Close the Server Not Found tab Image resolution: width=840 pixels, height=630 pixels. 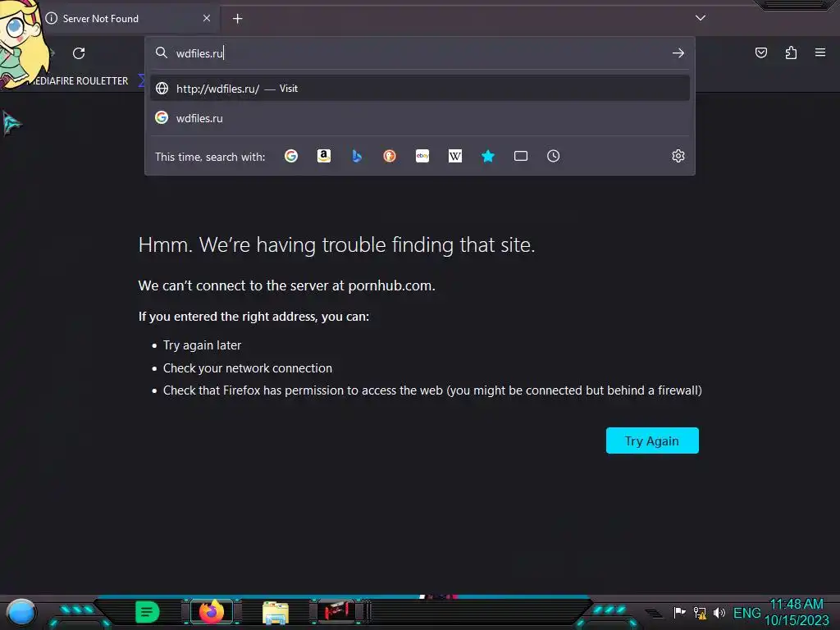(x=206, y=18)
